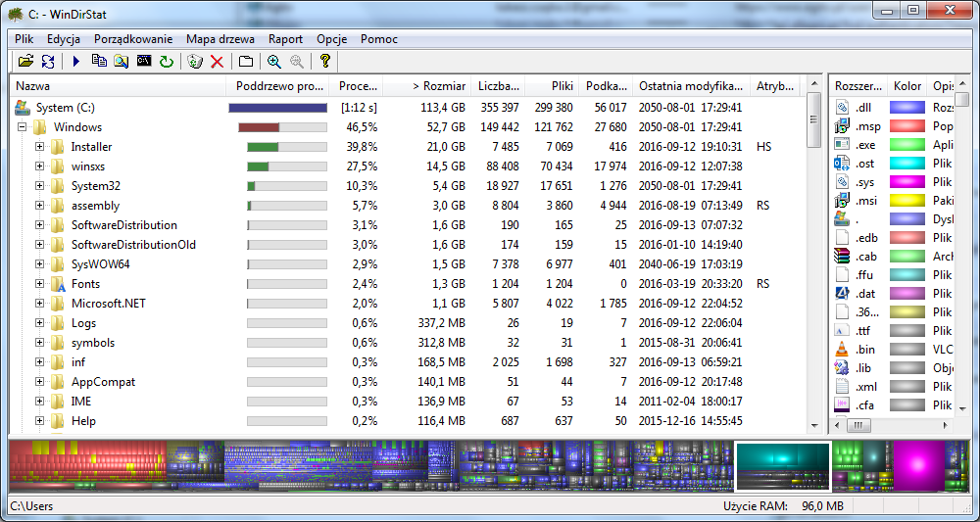The width and height of the screenshot is (980, 522).
Task: Click the Copy Path toolbar icon
Action: pyautogui.click(x=99, y=61)
